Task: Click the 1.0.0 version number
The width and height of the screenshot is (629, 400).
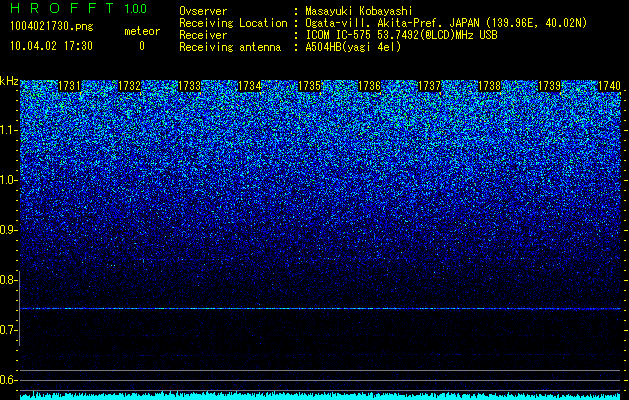Action: point(136,8)
